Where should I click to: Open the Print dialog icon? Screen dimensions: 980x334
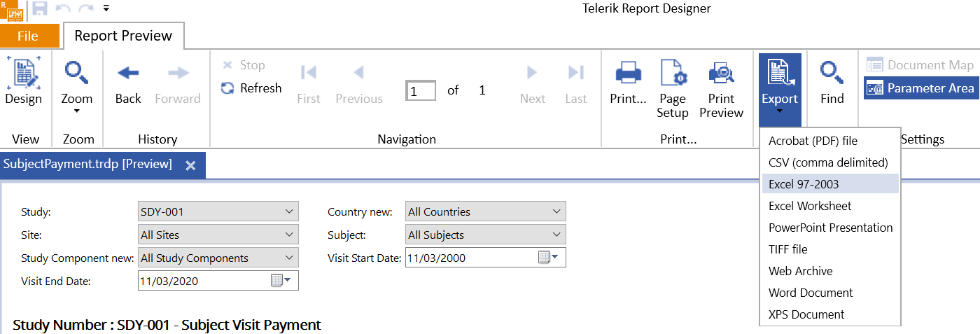(628, 73)
